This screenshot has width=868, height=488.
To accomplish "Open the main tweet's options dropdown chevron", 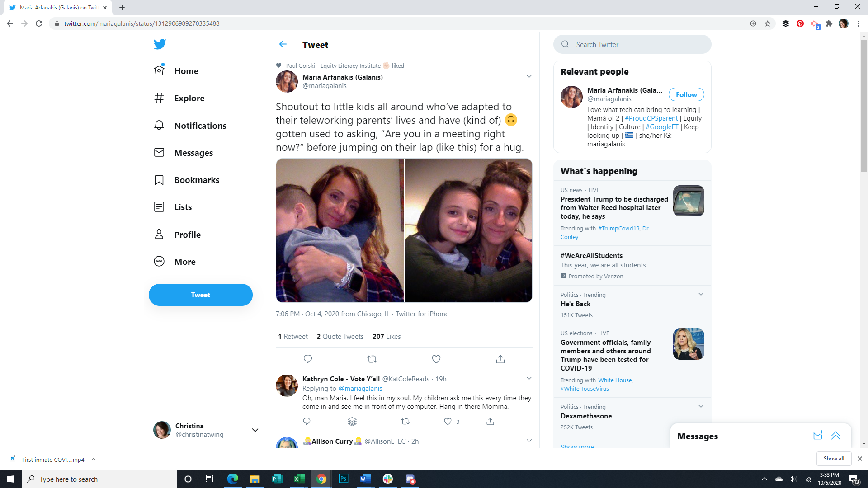I will click(x=529, y=76).
